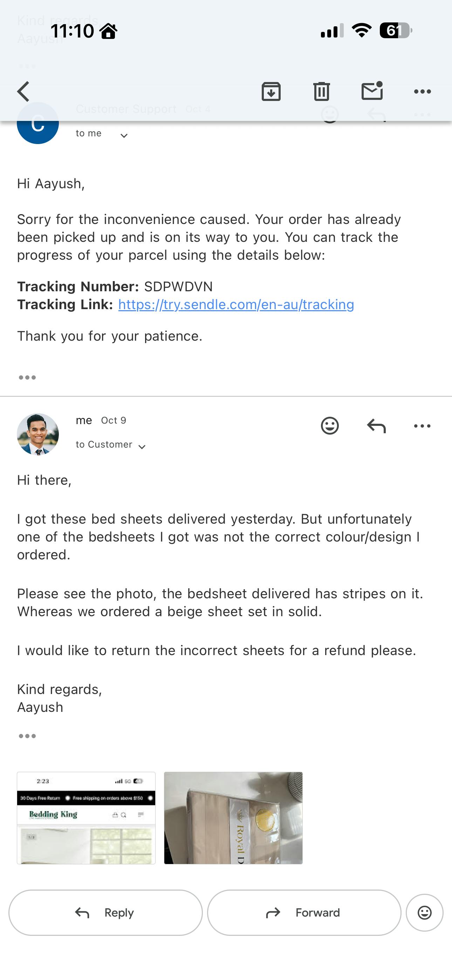
Task: Open the Bedding King screenshot attachment
Action: pos(86,818)
